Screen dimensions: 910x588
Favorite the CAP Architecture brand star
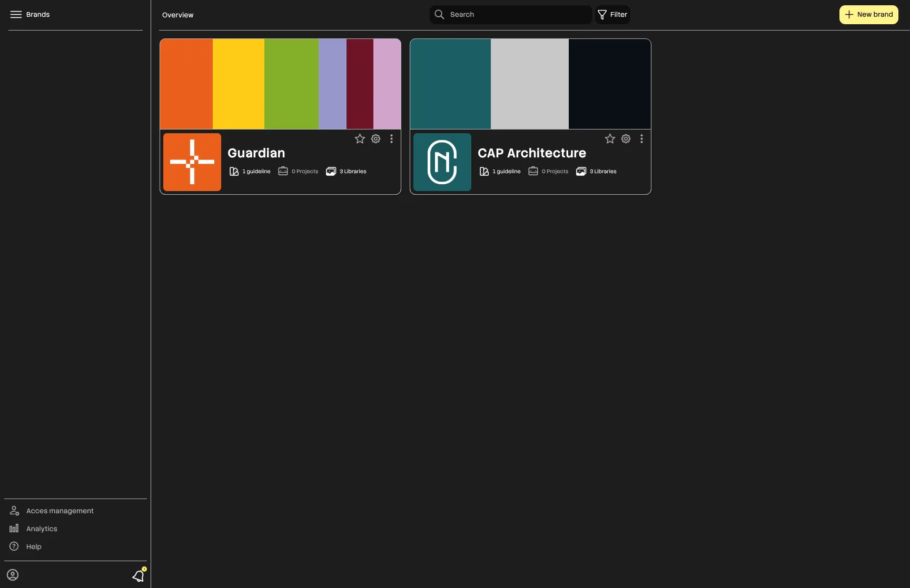610,139
